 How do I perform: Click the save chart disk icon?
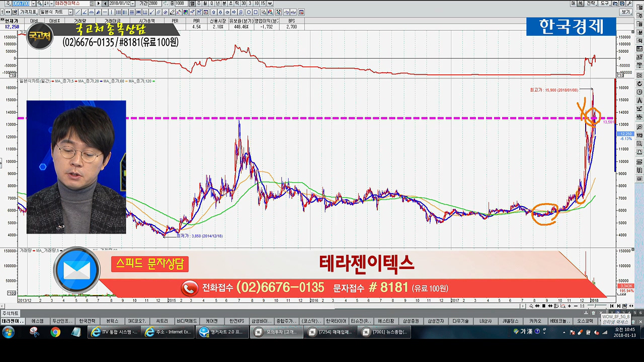622,4
